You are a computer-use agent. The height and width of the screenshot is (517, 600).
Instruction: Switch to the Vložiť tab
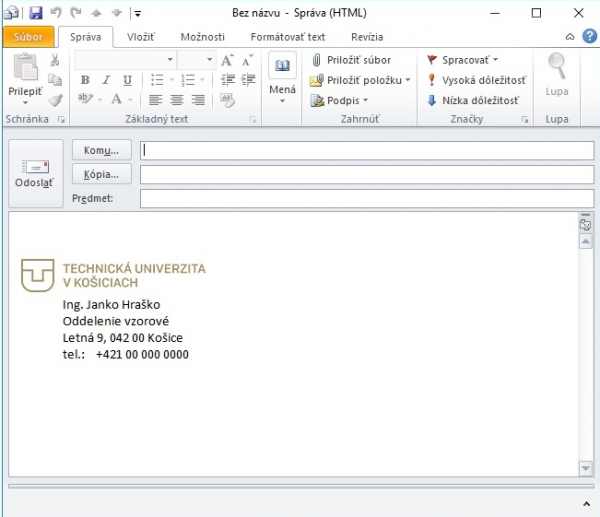point(141,37)
